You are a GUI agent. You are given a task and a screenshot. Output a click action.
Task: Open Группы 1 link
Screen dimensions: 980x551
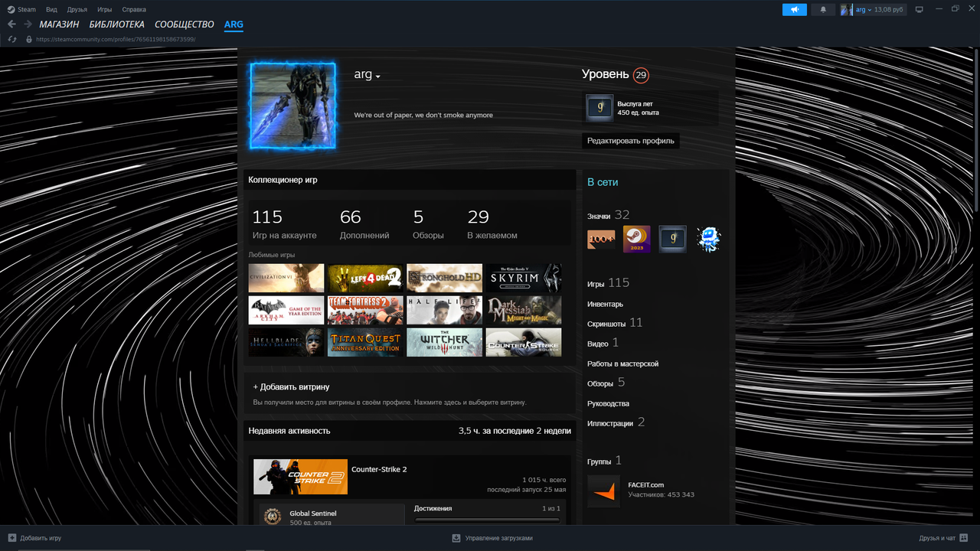(x=604, y=461)
